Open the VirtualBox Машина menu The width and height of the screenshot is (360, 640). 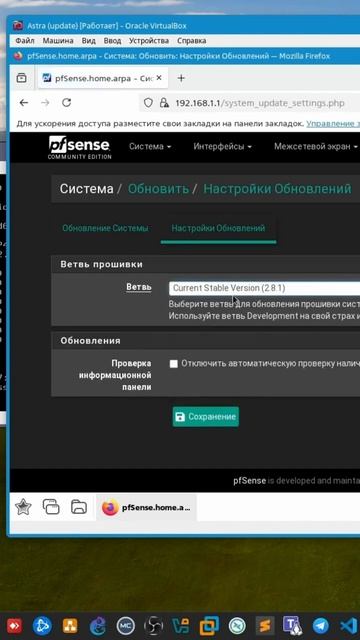pyautogui.click(x=58, y=41)
